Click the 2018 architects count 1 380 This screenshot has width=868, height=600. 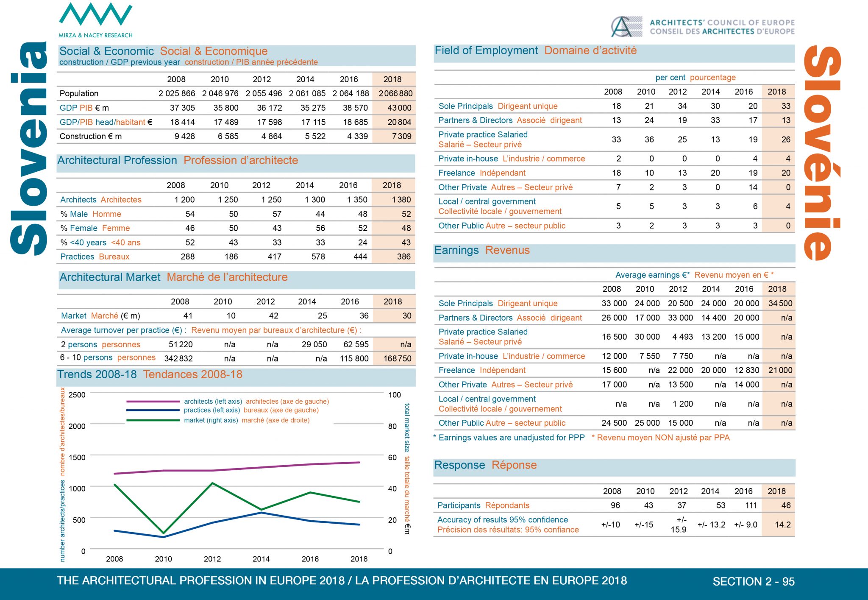401,200
